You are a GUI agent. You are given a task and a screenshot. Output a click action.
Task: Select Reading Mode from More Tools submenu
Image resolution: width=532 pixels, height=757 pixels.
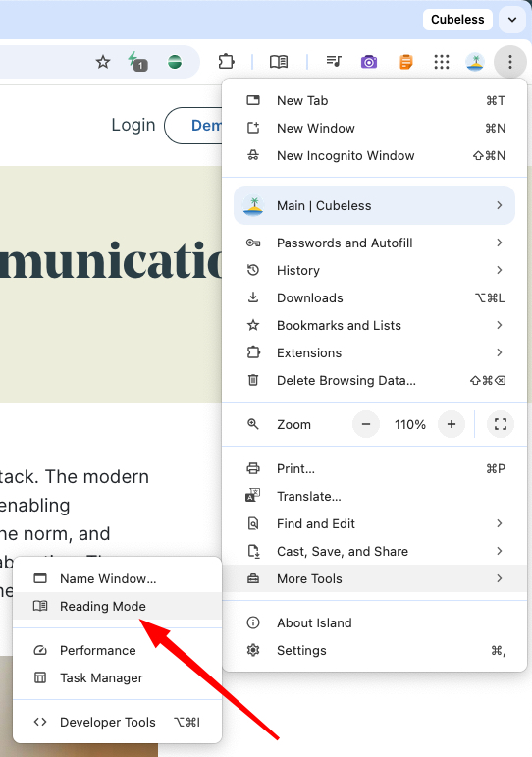pyautogui.click(x=118, y=606)
